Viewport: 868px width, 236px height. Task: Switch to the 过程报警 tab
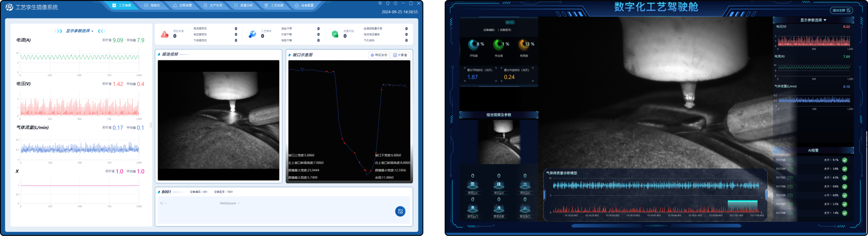[x=183, y=5]
